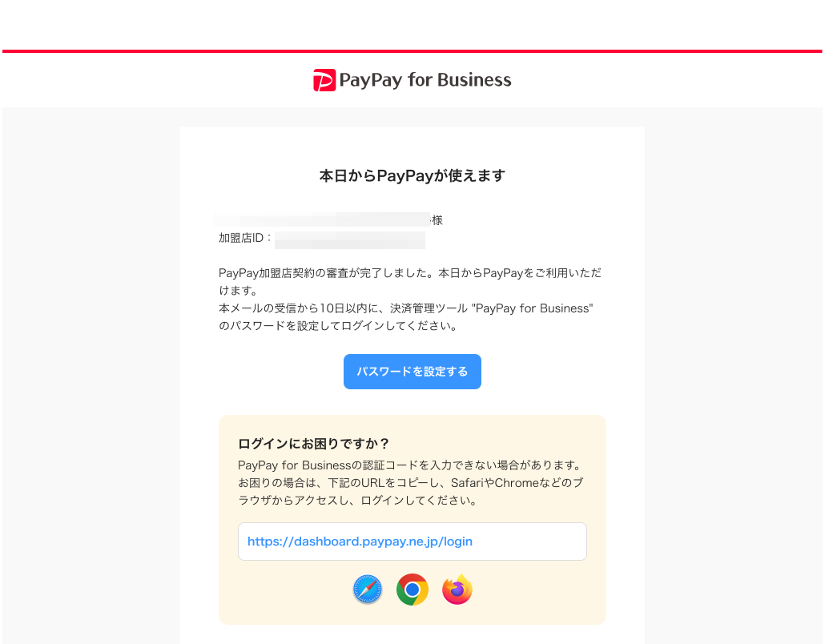Screen dimensions: 825x644
Task: Click the 本日からPayPayが使えます heading
Action: [412, 175]
